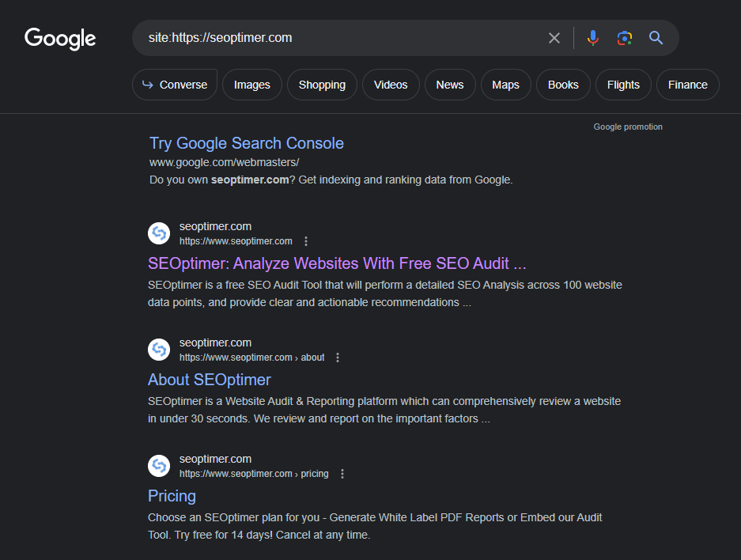Click the Google logo
This screenshot has width=741, height=560.
pyautogui.click(x=60, y=38)
